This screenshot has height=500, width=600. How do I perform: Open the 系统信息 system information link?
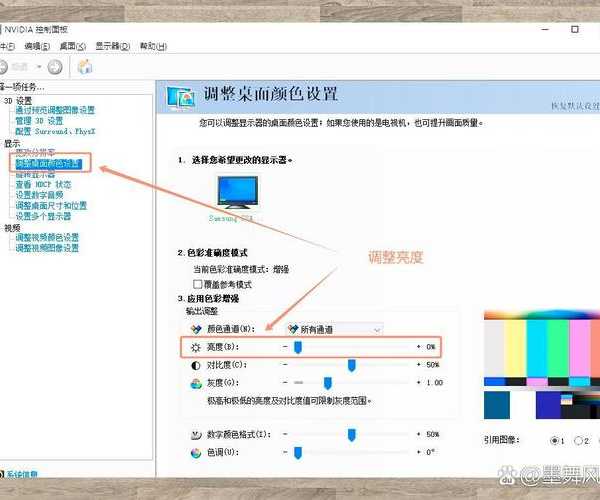(22, 474)
